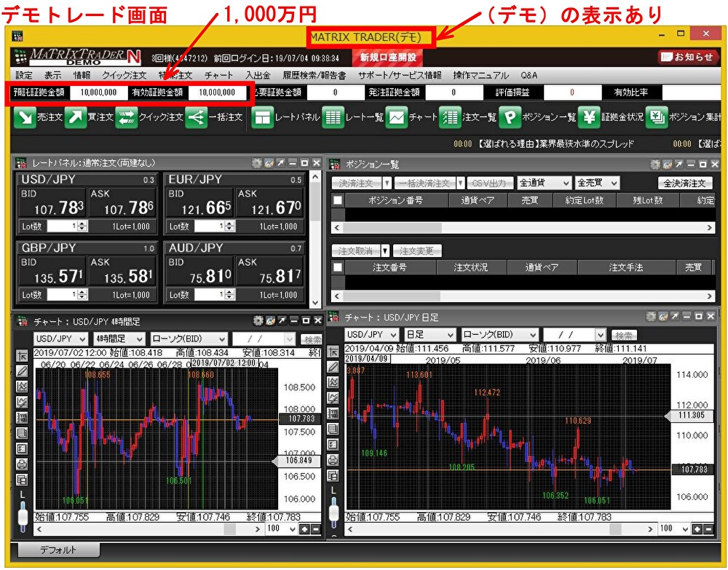Expand the arrow next to the 注文取消 button
The image size is (728, 570).
pyautogui.click(x=385, y=251)
